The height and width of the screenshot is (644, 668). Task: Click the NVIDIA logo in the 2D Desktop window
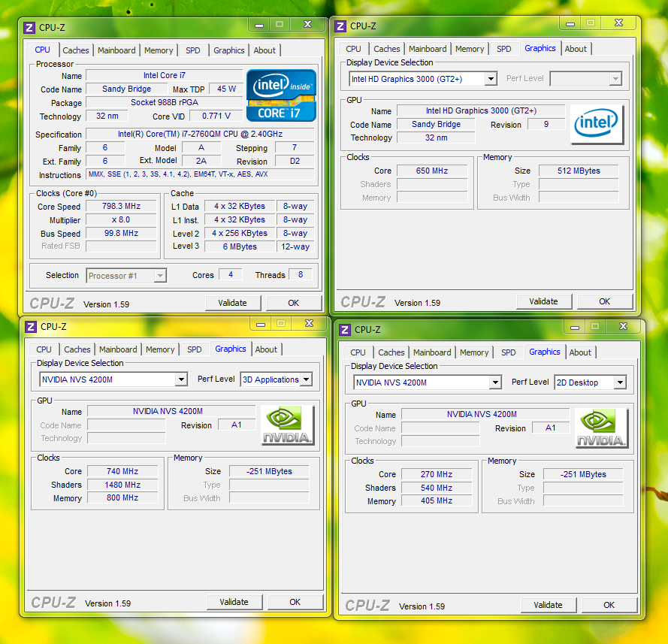(601, 428)
